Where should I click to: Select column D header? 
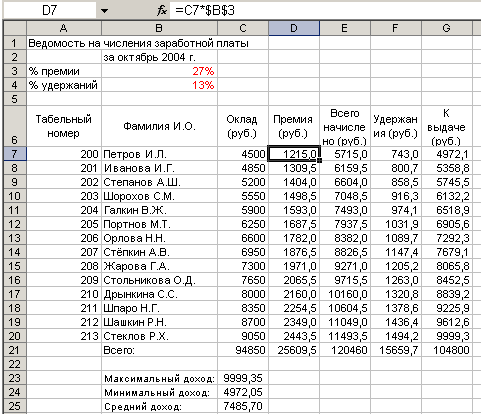pos(294,28)
